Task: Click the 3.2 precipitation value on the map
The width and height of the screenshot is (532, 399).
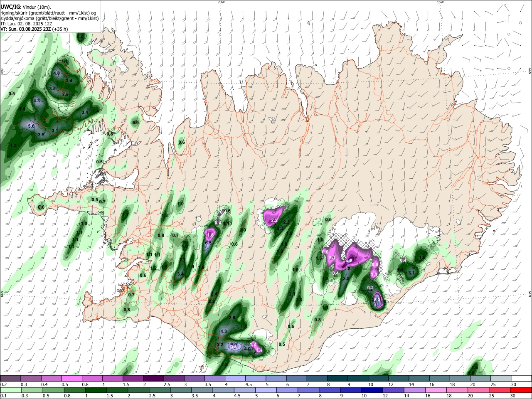Action: (220, 345)
